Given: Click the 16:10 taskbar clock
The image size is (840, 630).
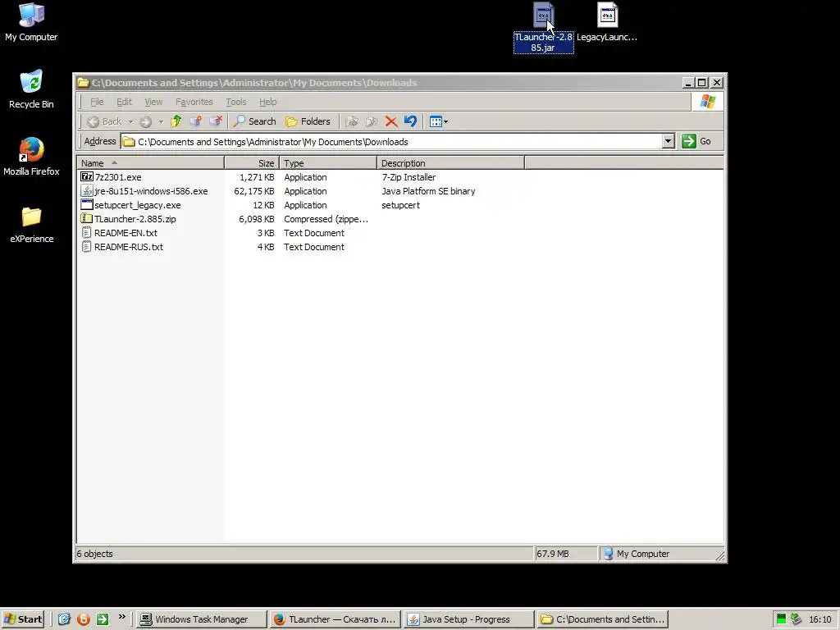Looking at the screenshot, I should [x=820, y=619].
